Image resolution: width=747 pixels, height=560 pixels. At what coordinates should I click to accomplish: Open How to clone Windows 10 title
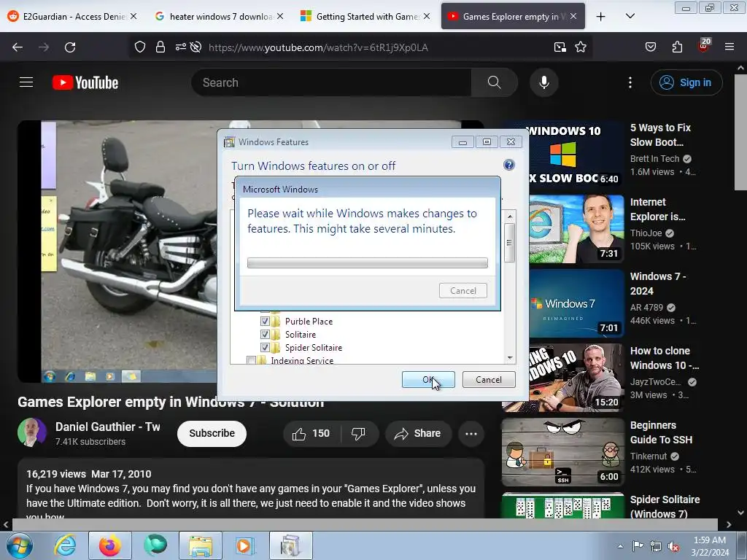(x=665, y=358)
